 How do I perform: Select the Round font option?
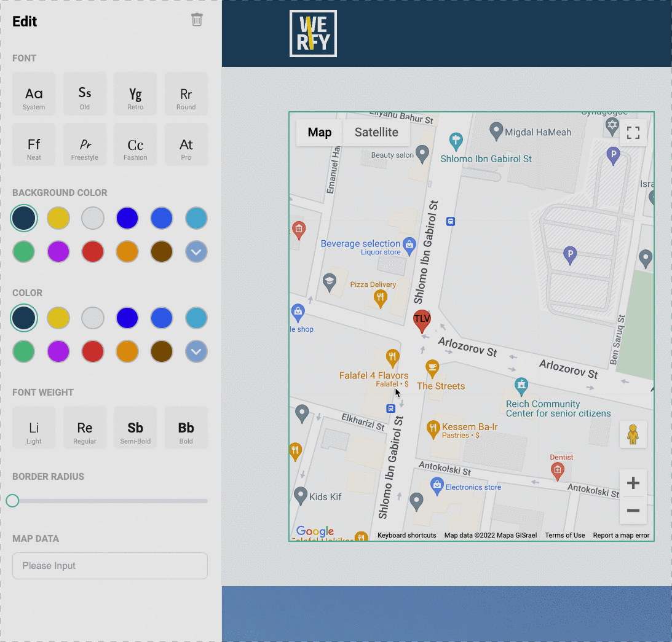coord(186,94)
